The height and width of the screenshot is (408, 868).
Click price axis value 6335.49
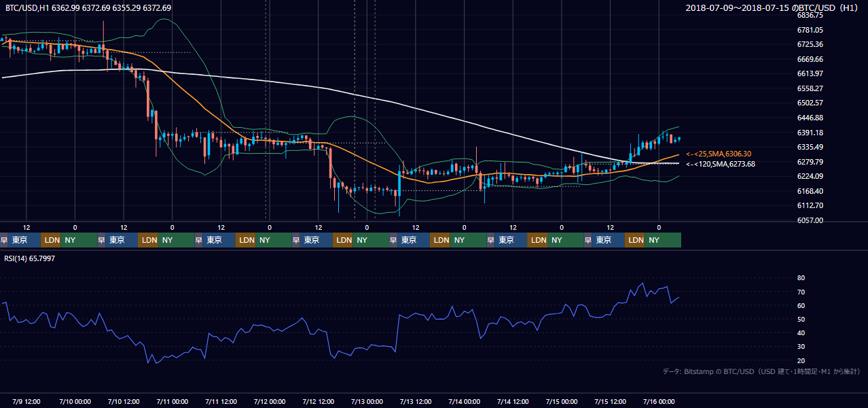[810, 147]
